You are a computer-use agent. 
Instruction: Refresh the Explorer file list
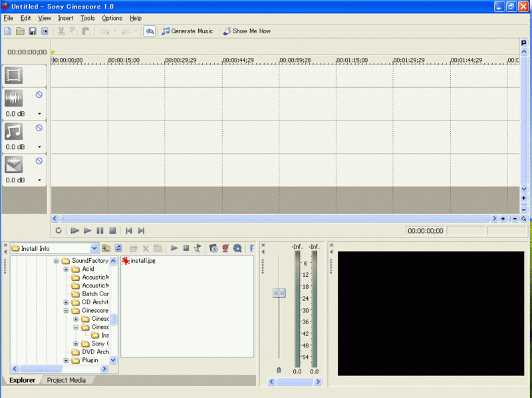(118, 248)
